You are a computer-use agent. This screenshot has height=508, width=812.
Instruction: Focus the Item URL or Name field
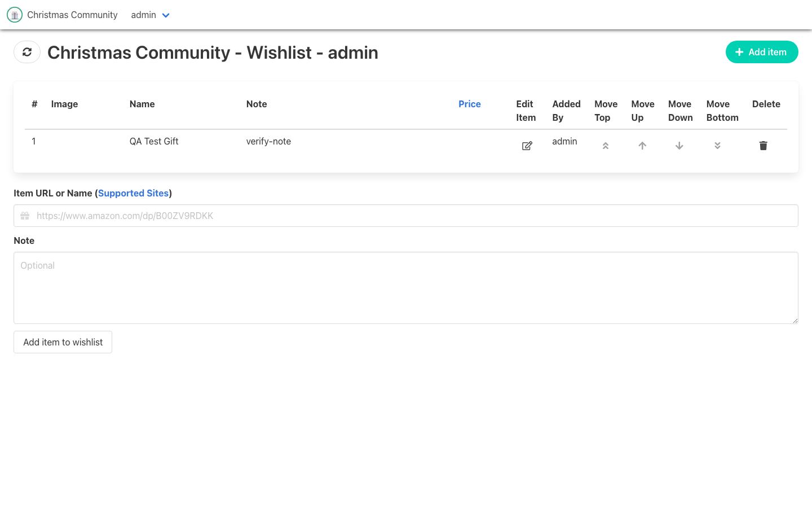pos(406,216)
